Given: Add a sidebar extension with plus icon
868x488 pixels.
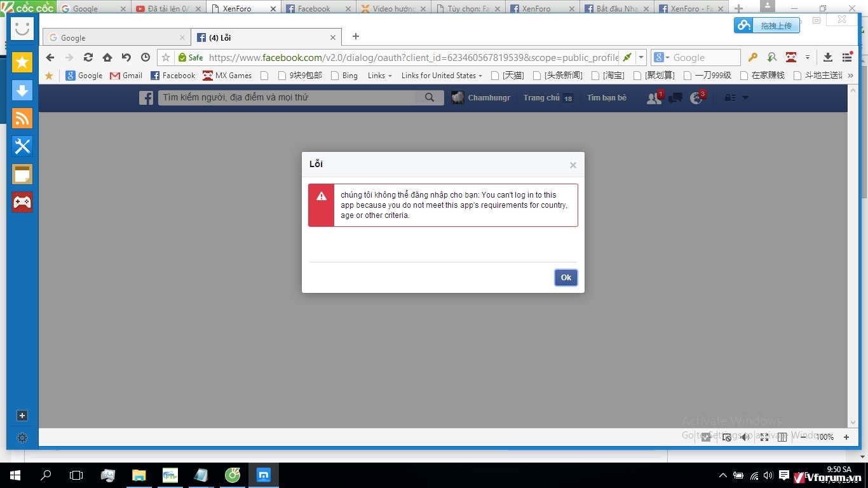Looking at the screenshot, I should click(22, 416).
